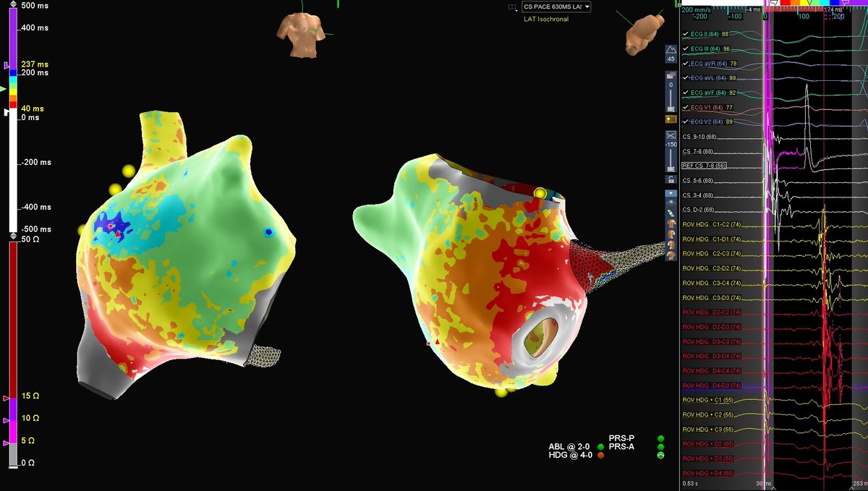Image resolution: width=868 pixels, height=491 pixels.
Task: Toggle the padlock icon below the -150 slider
Action: [x=671, y=179]
